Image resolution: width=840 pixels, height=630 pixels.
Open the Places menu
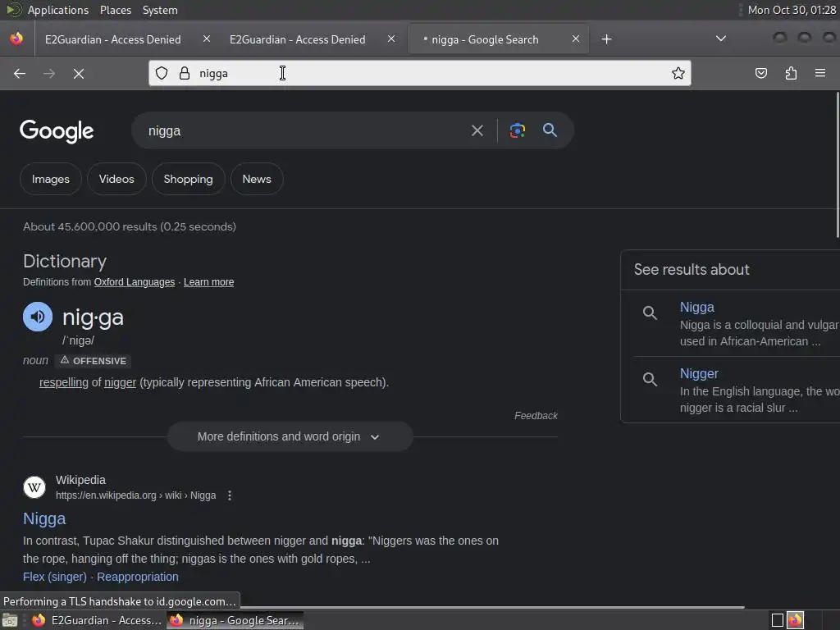[x=115, y=10]
